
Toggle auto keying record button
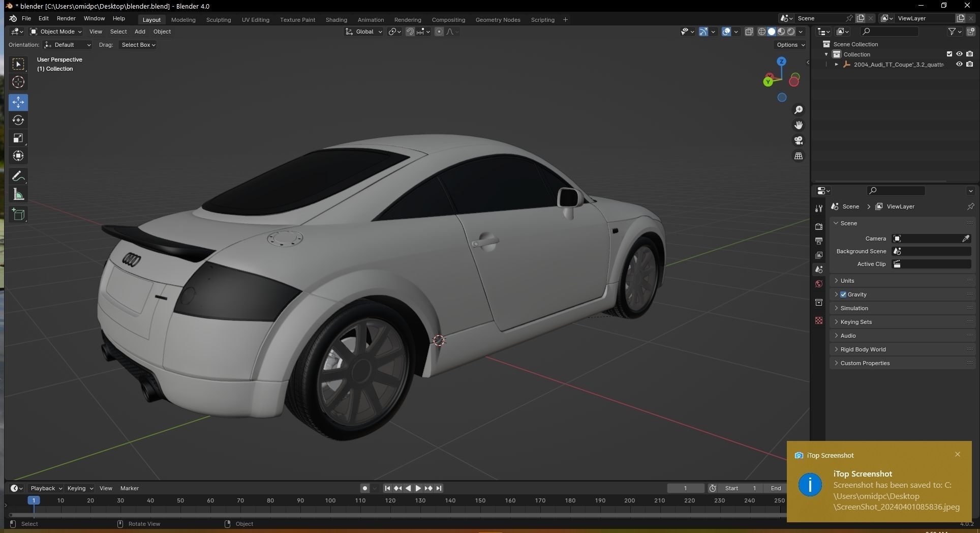tap(365, 488)
